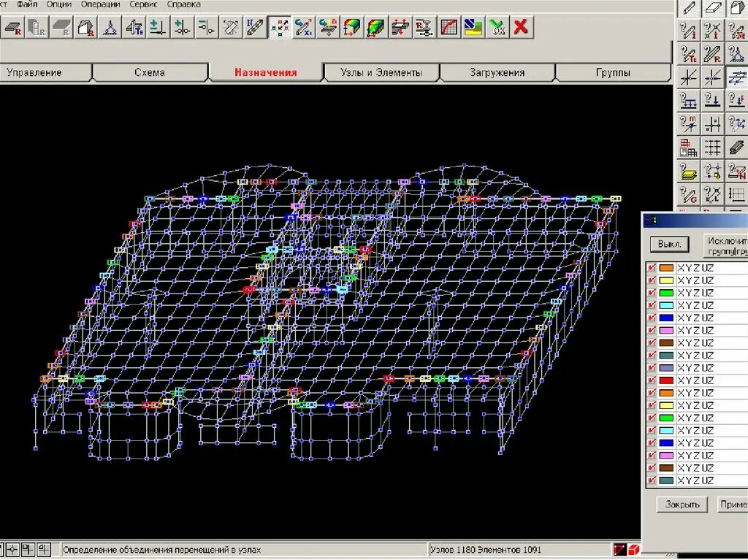This screenshot has height=560, width=748.
Task: Click the red curve grid icon
Action: [449, 27]
